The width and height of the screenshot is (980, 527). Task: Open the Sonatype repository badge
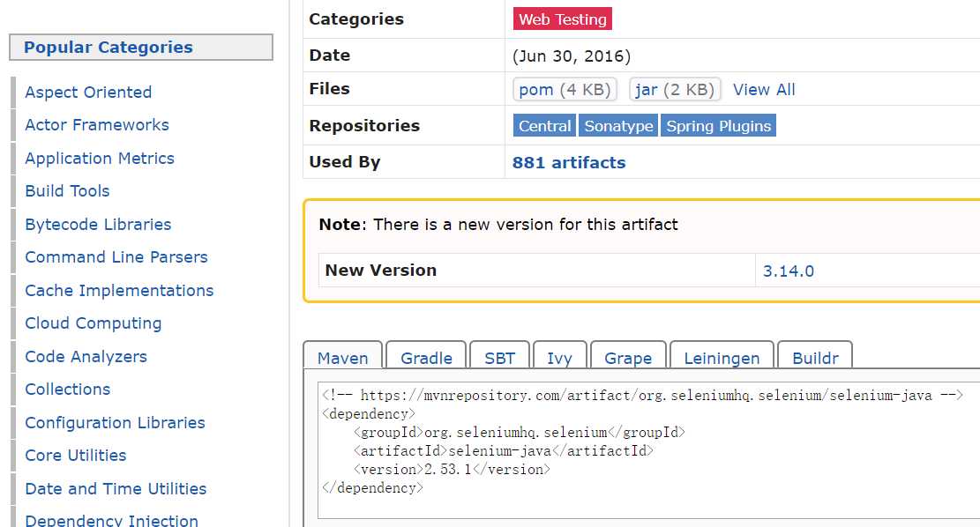(x=618, y=126)
